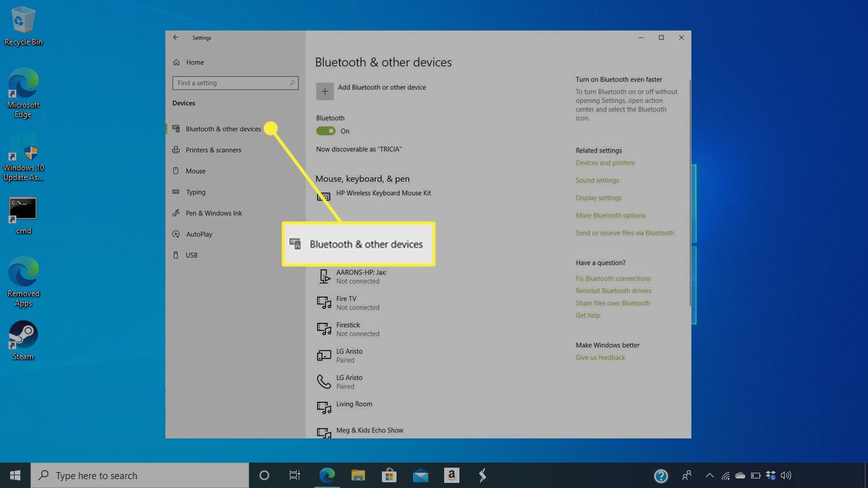Open USB settings in sidebar
868x488 pixels.
point(186,255)
